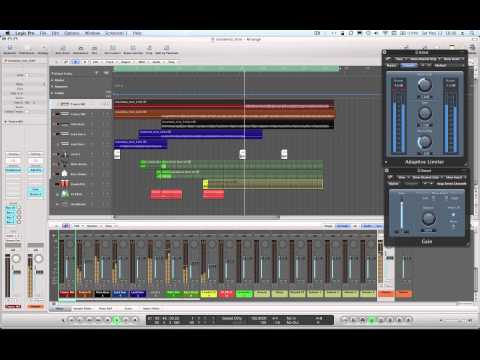Screen dimensions: 480x360
Task: Expand the Tempo global track
Action: tap(52, 93)
